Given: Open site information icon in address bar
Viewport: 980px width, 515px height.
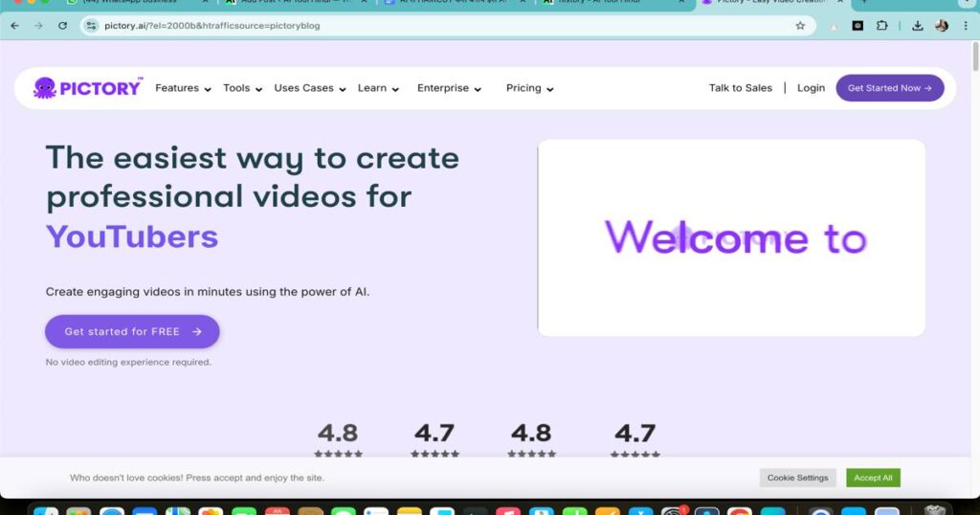Looking at the screenshot, I should (x=92, y=26).
